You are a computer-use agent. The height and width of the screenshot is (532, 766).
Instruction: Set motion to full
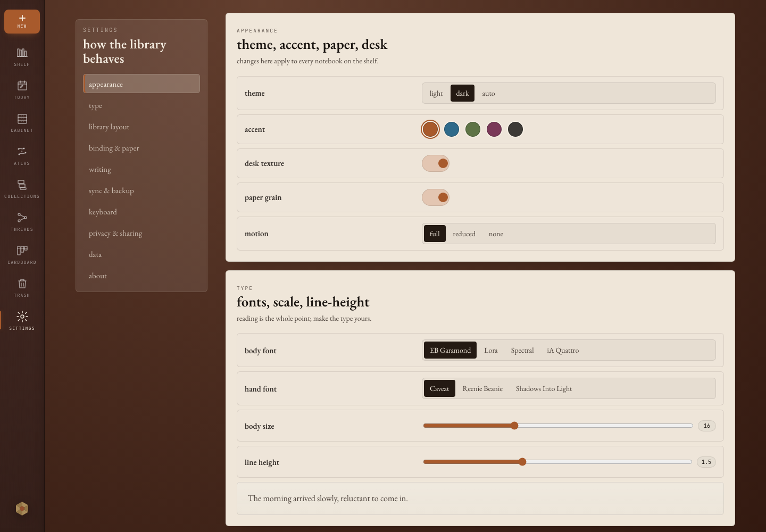435,234
